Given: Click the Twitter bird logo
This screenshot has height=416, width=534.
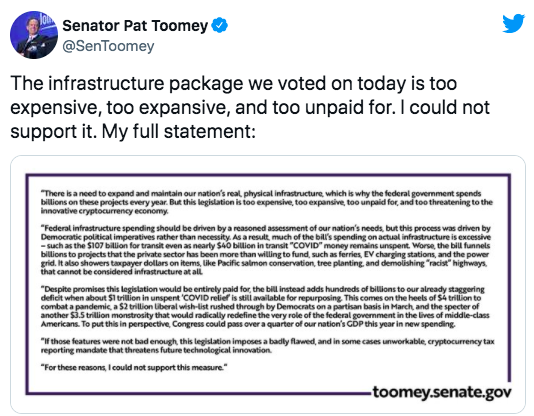Looking at the screenshot, I should point(513,23).
